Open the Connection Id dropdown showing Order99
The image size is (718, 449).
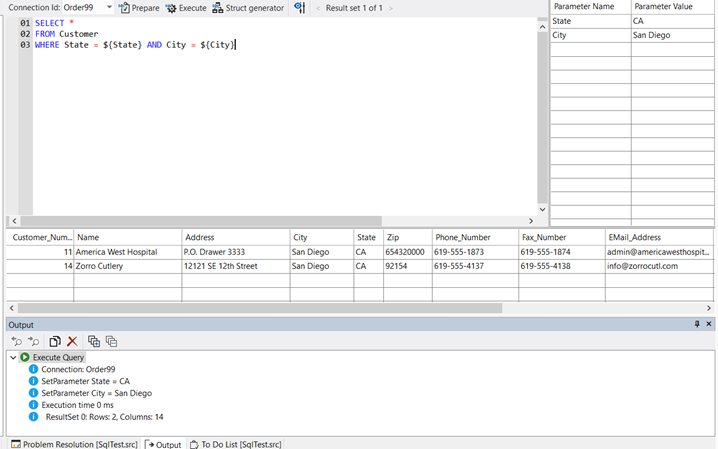[x=88, y=7]
